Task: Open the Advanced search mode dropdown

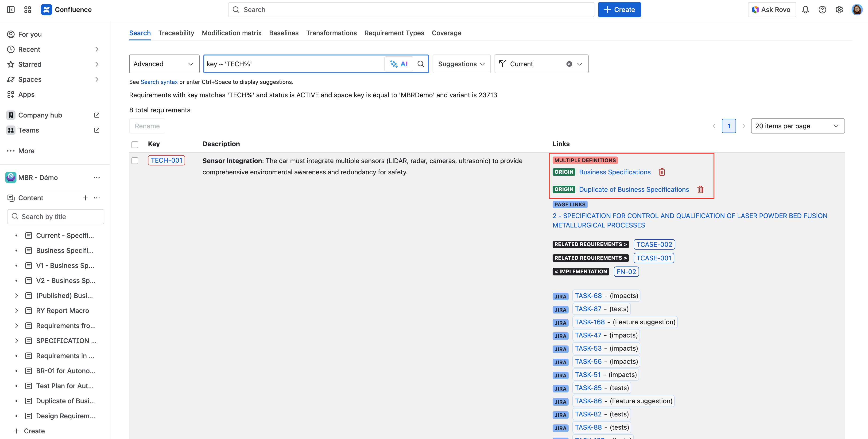Action: (164, 64)
